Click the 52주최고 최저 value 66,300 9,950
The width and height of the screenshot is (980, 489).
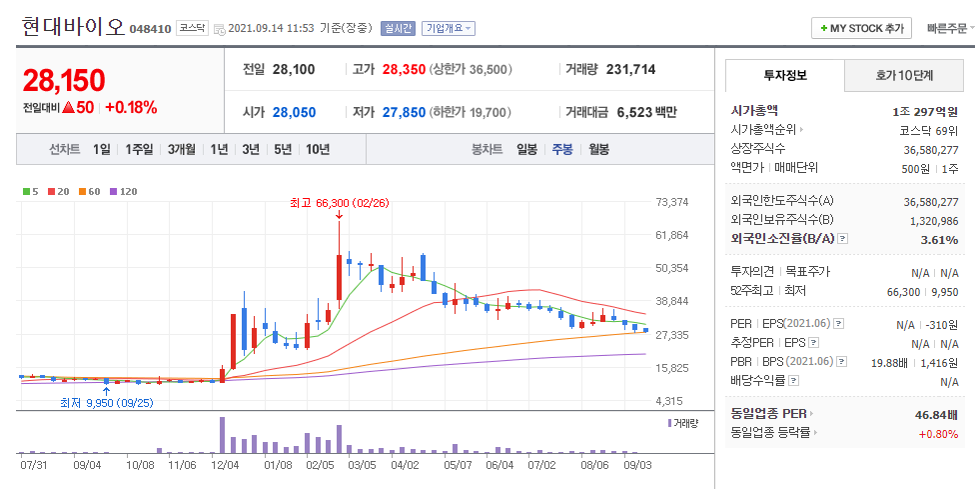(922, 291)
